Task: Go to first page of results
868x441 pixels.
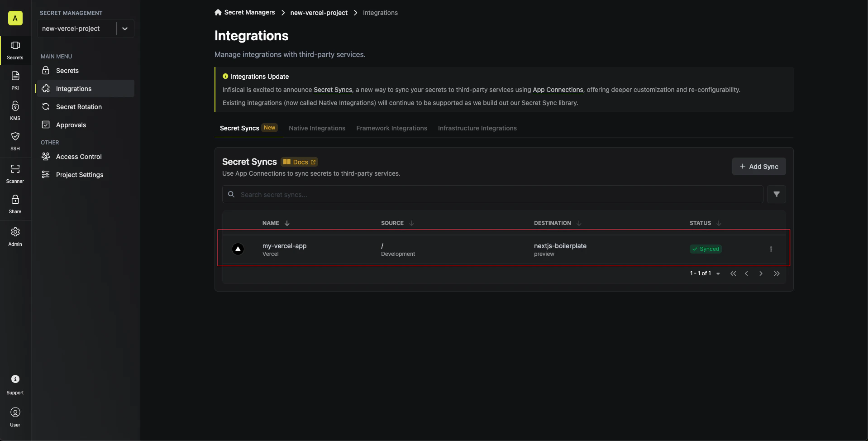Action: [x=733, y=273]
